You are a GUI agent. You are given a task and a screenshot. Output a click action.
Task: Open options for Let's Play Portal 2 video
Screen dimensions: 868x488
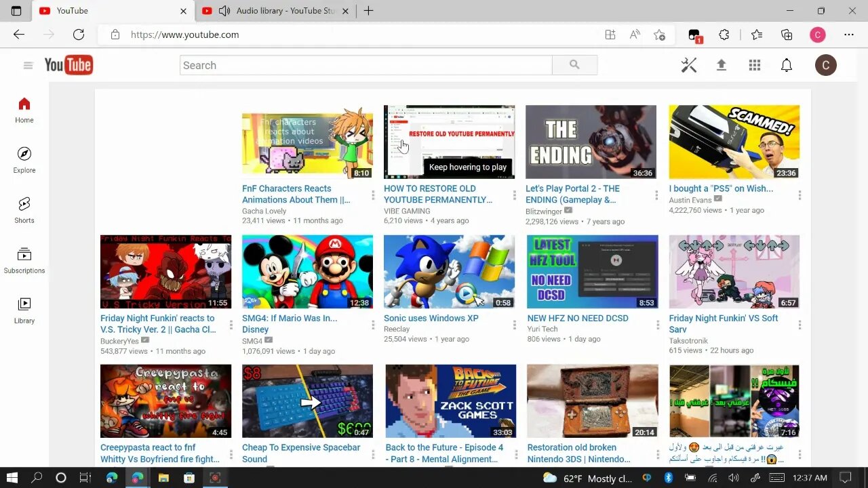[x=656, y=195]
